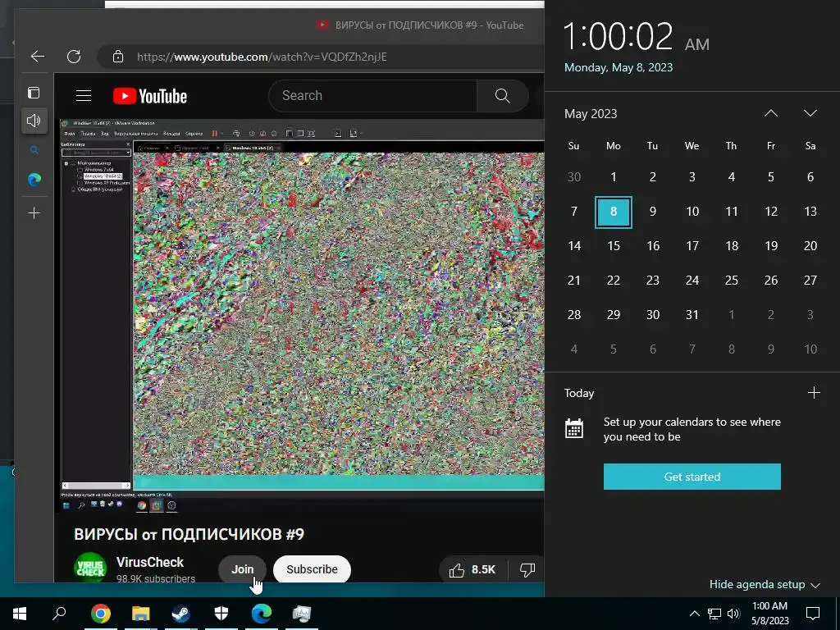Like the video with 8.5K likes
This screenshot has width=840, height=630.
[472, 569]
